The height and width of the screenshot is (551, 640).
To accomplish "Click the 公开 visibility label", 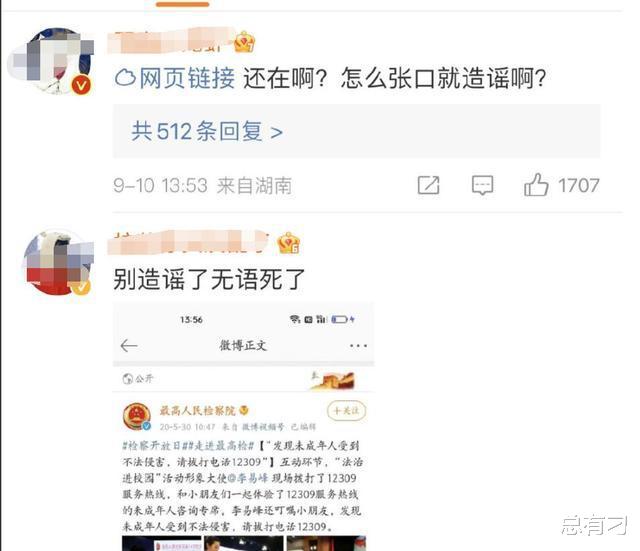I will (x=138, y=378).
